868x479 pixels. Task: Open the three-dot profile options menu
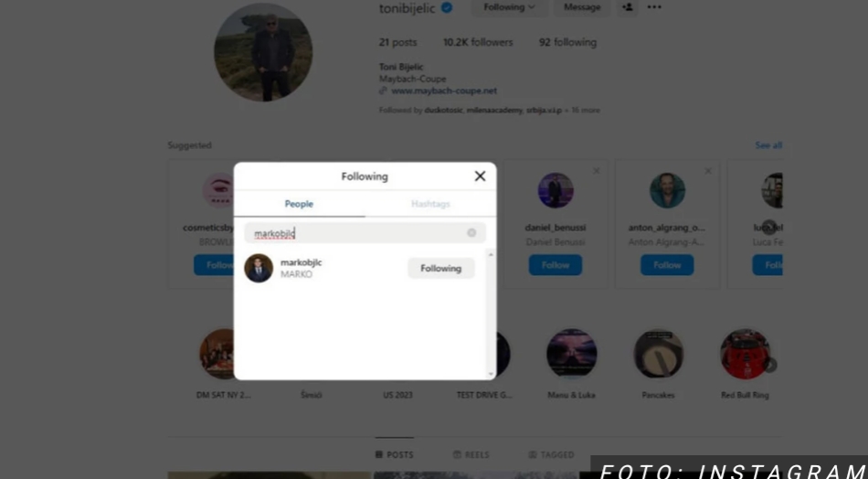click(x=654, y=7)
